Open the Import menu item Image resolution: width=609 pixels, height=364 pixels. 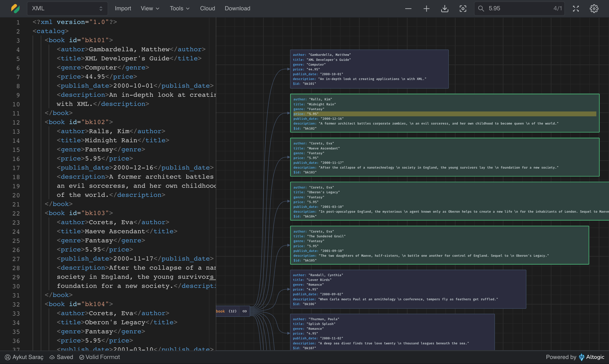click(x=123, y=9)
